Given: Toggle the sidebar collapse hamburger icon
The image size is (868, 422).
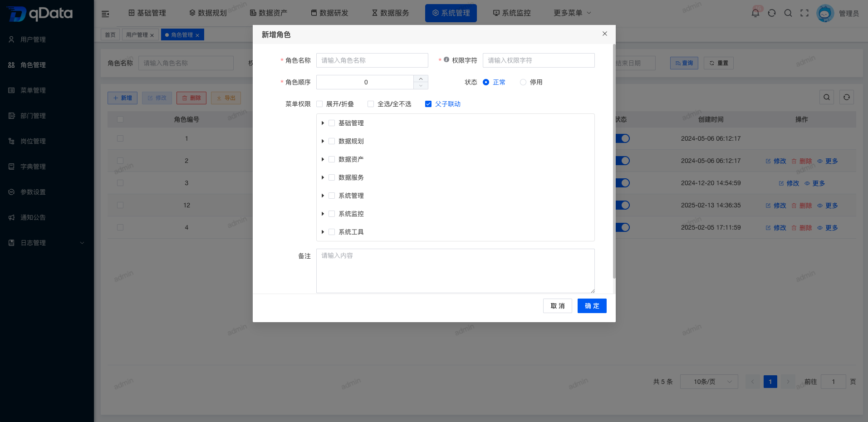Looking at the screenshot, I should coord(105,14).
